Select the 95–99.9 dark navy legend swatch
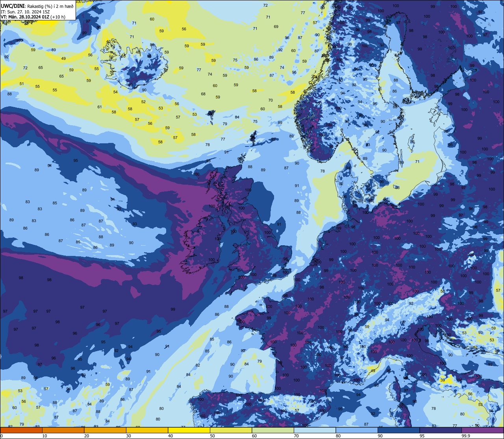The image size is (504, 439). tap(441, 430)
